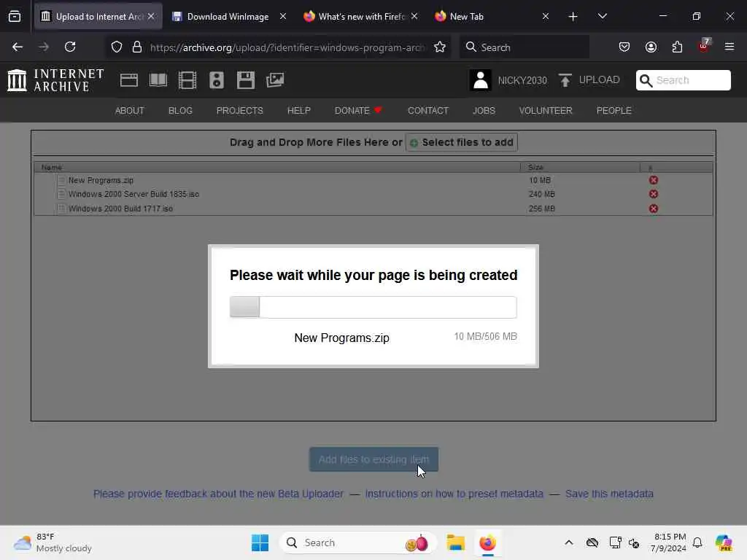747x560 pixels.
Task: Open tracking protection shield icon
Action: click(117, 47)
